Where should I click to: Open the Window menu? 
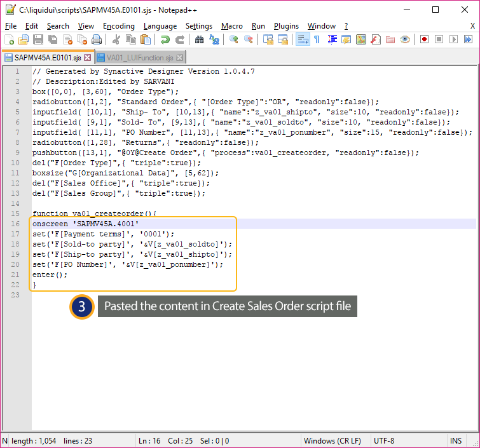pos(322,26)
